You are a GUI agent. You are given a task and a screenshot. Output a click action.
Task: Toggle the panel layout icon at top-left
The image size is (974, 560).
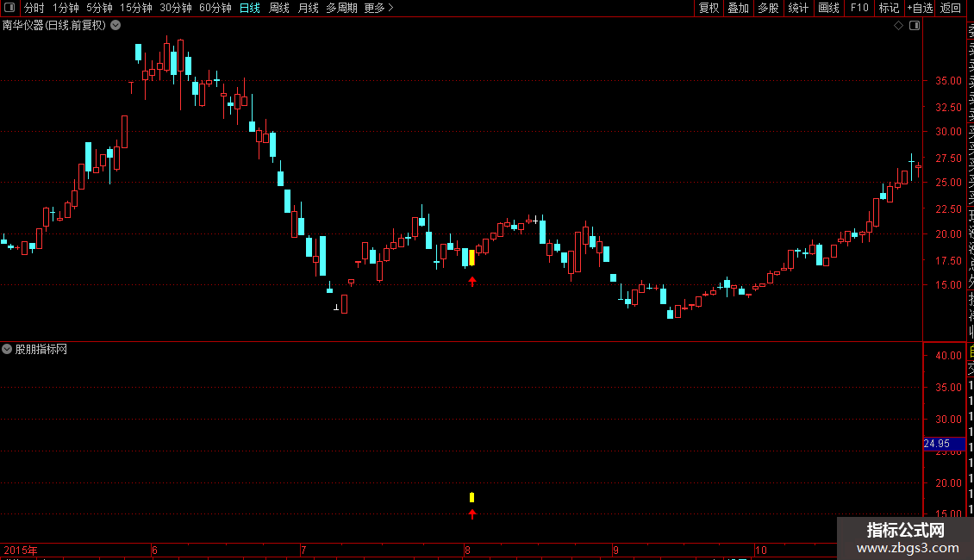point(9,8)
